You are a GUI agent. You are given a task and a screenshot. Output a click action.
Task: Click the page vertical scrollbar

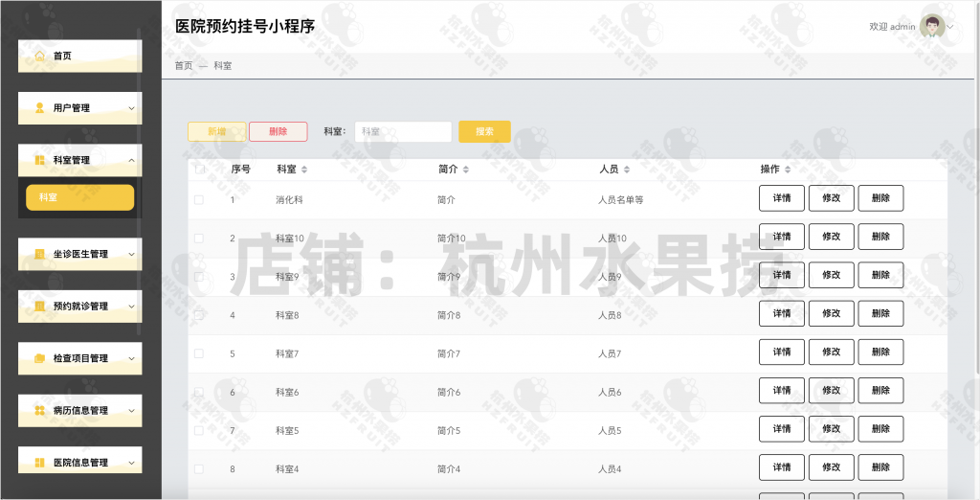(x=977, y=188)
